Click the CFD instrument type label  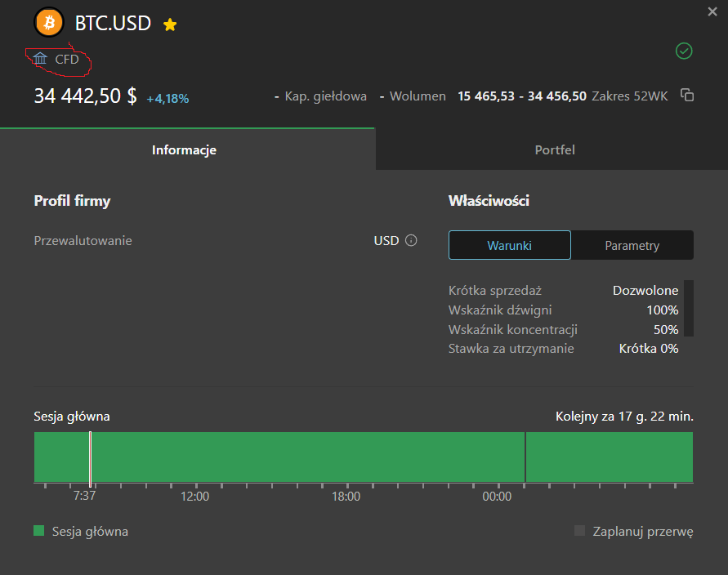[67, 60]
